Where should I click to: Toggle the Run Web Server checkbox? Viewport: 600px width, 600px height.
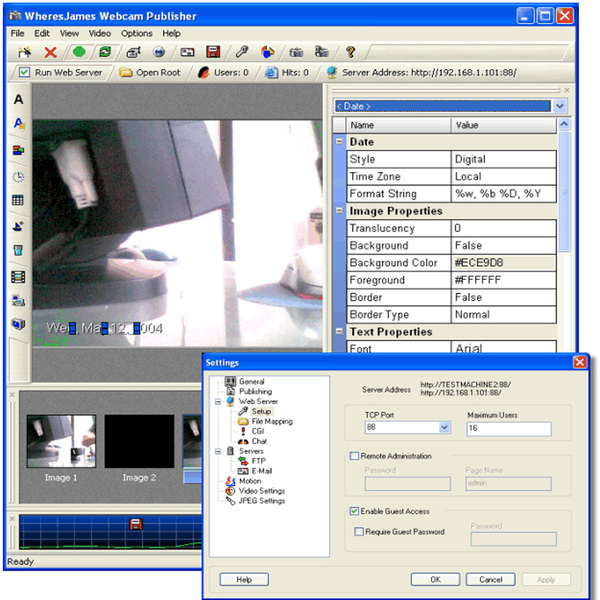(x=24, y=72)
